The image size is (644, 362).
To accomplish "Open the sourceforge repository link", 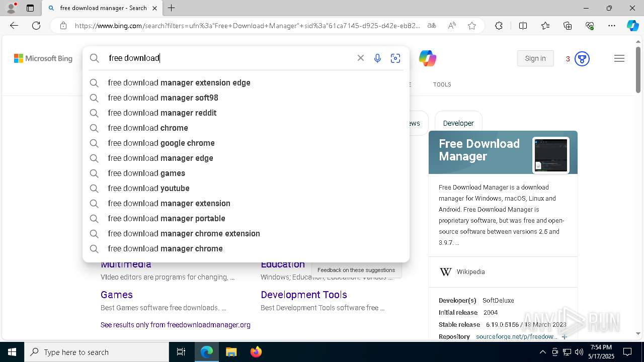I will [517, 337].
